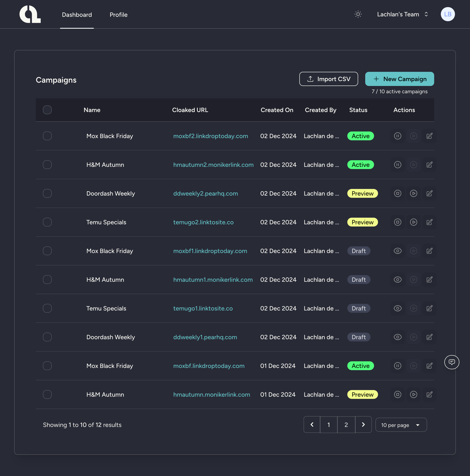Click the edit icon for Temu Specials preview
Screen dimensions: 470x476
click(x=429, y=222)
